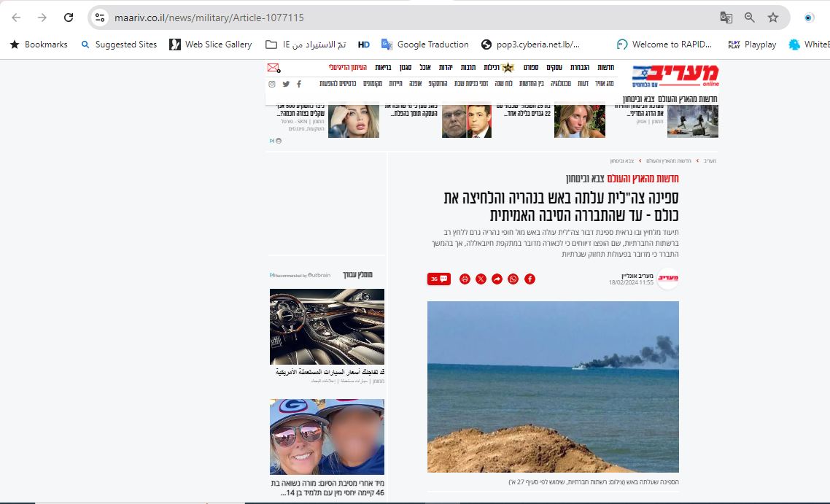
Task: Click the red envelope newsletter icon
Action: pyautogui.click(x=273, y=68)
